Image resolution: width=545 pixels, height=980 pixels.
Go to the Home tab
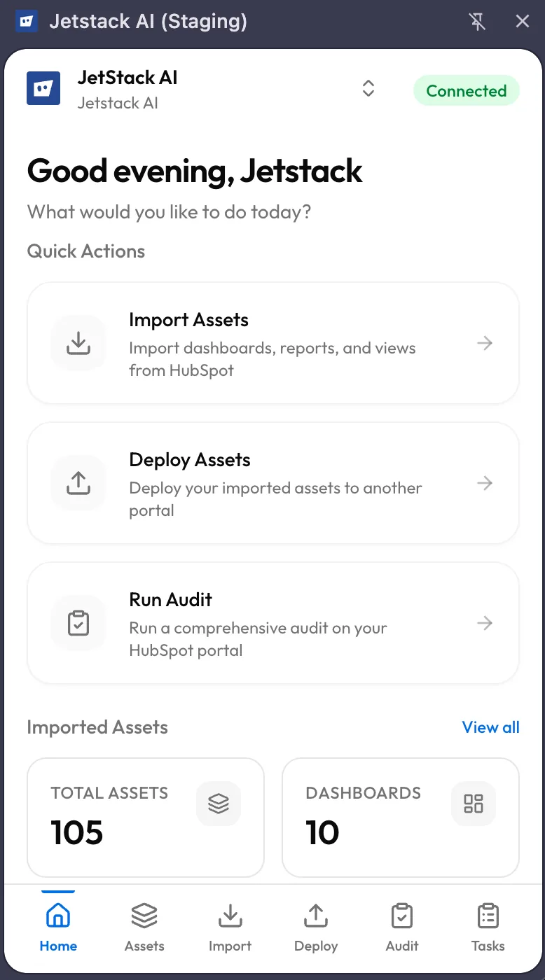(58, 927)
